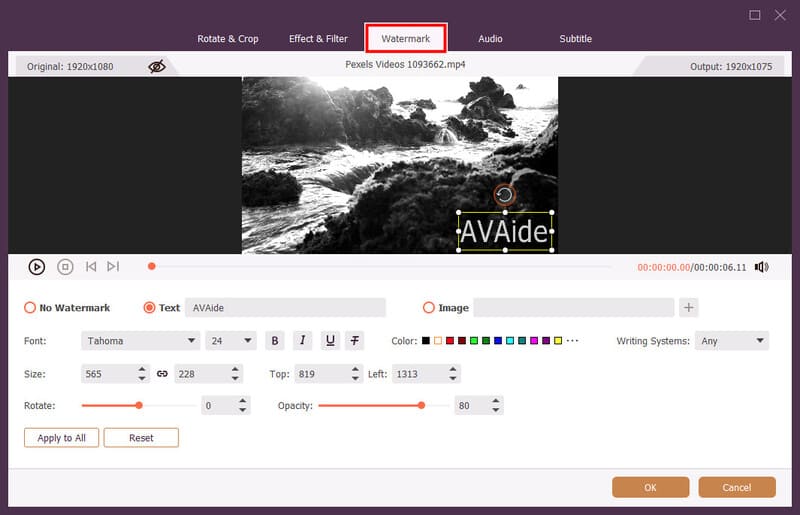The height and width of the screenshot is (515, 800).
Task: Pick the bright red color swatch
Action: (x=449, y=340)
